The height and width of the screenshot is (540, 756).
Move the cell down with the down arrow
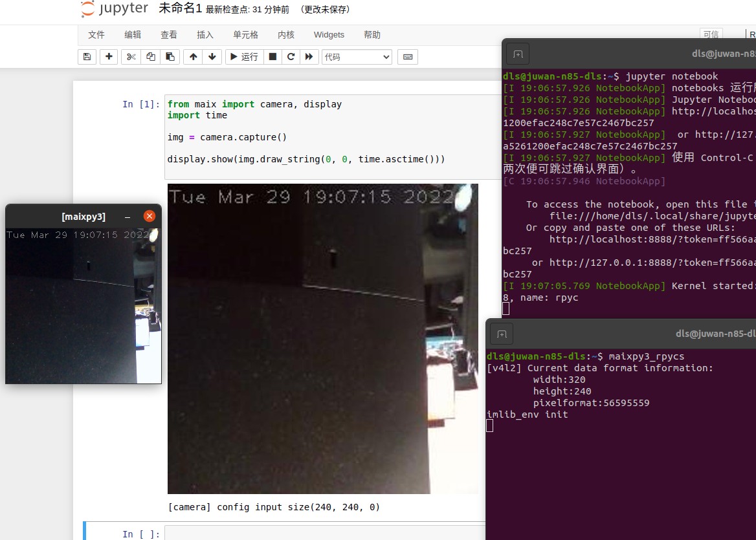coord(212,57)
